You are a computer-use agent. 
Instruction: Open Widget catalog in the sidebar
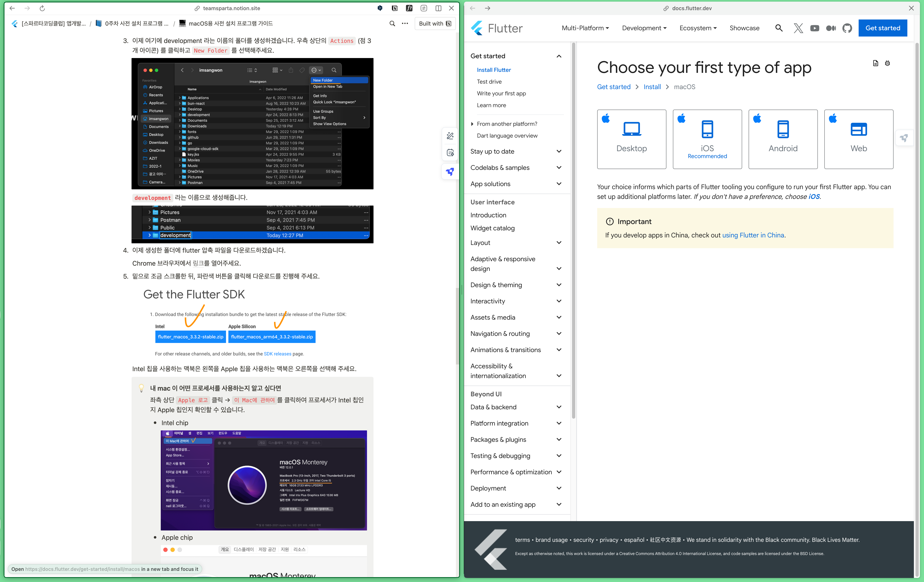tap(492, 228)
